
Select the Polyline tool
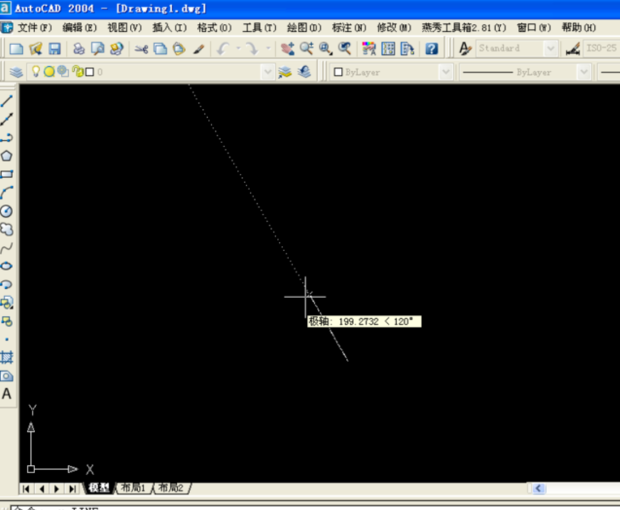coord(7,137)
